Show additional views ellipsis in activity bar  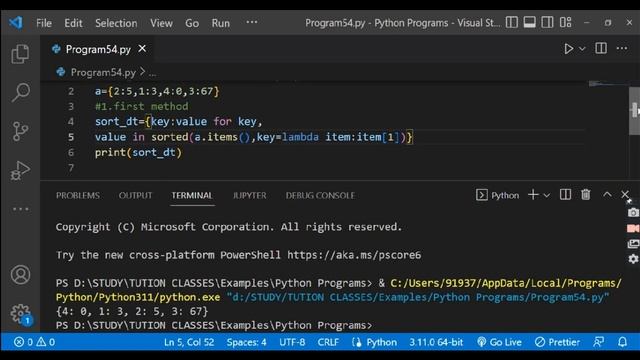(20, 209)
